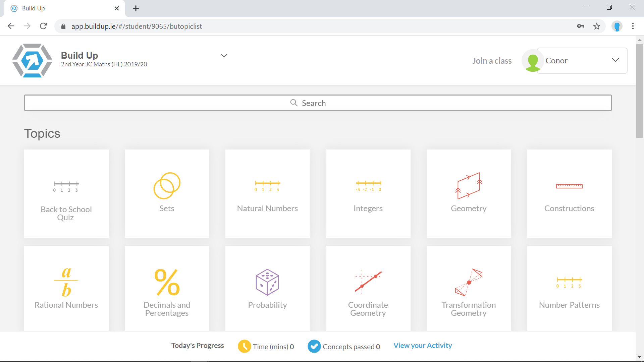Open the Geometry topic label

469,208
